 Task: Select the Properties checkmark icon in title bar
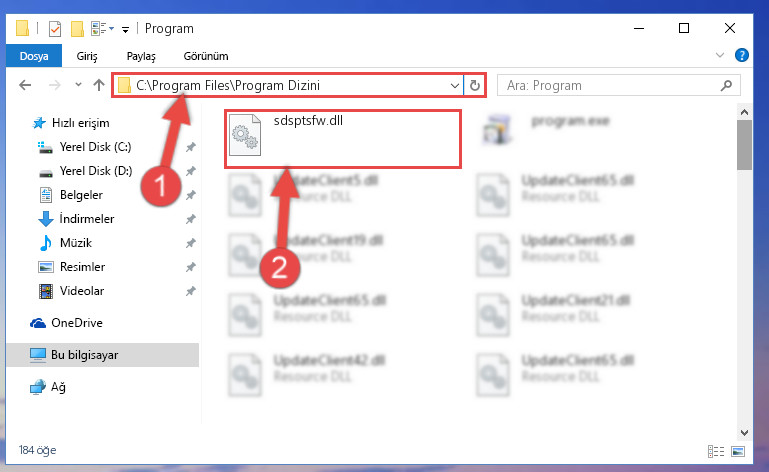point(55,29)
